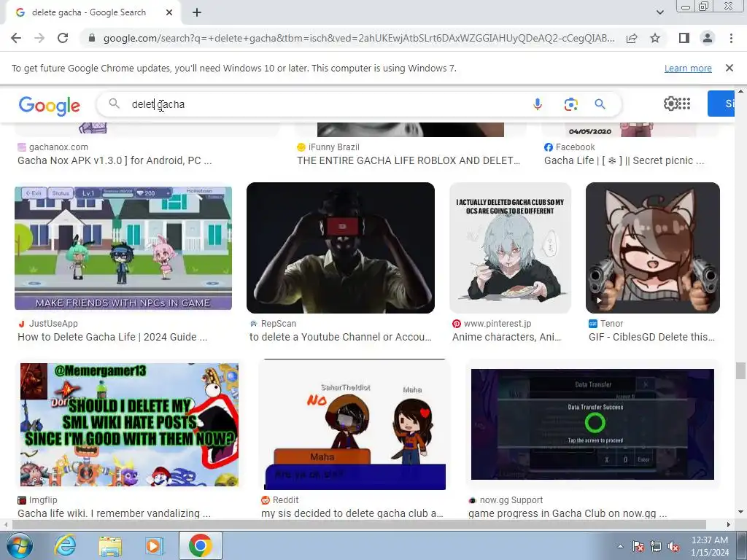This screenshot has height=560, width=747.
Task: Open the cat girl with guns GIF
Action: pos(653,248)
